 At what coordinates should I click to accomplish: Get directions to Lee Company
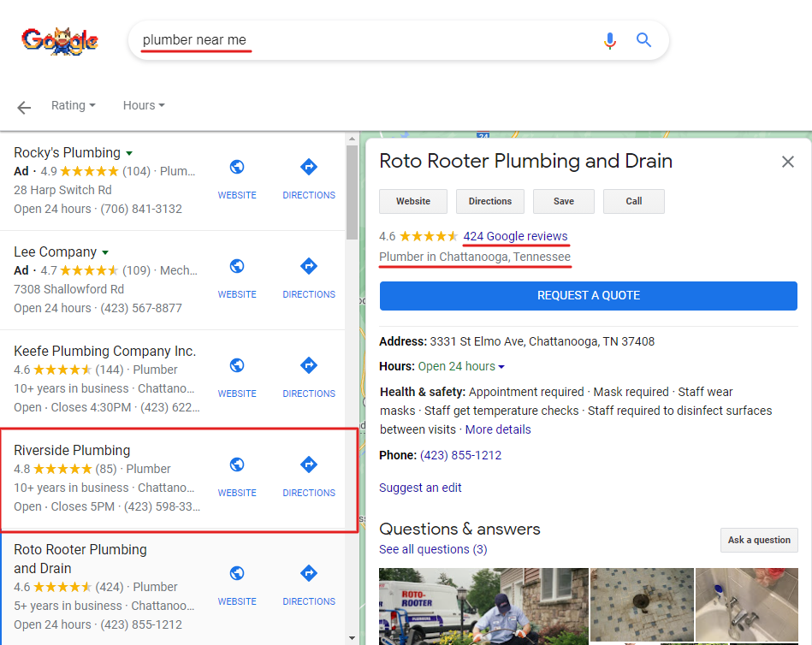pyautogui.click(x=309, y=266)
